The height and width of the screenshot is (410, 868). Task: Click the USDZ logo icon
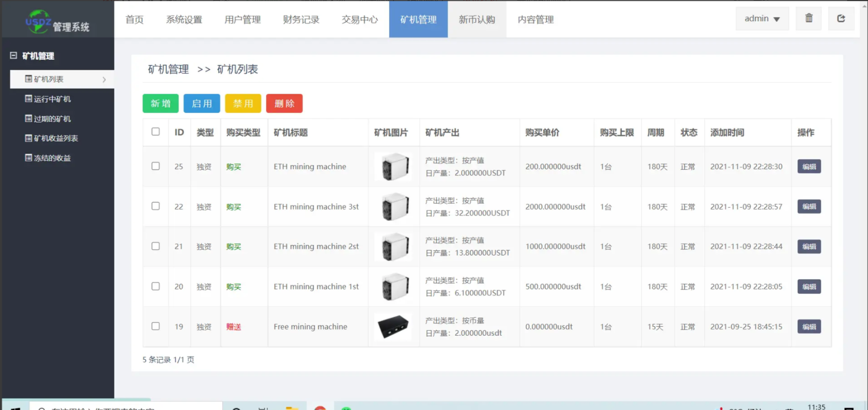(x=38, y=21)
